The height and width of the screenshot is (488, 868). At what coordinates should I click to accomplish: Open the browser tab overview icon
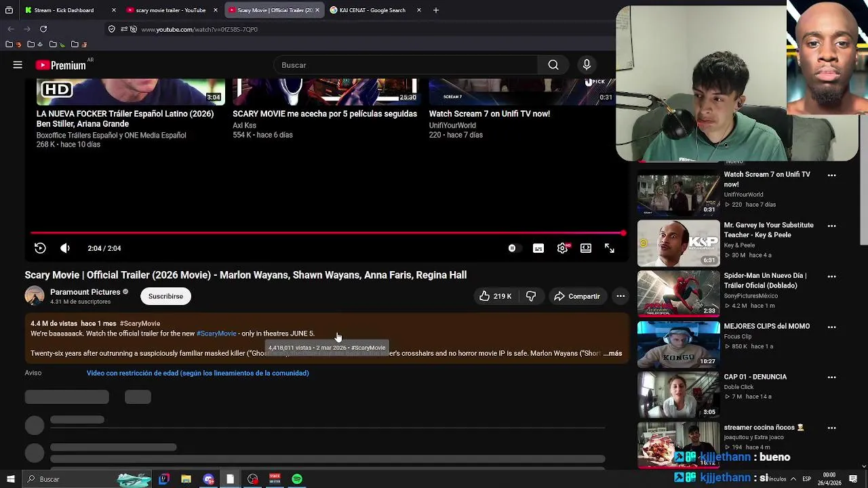tap(9, 10)
